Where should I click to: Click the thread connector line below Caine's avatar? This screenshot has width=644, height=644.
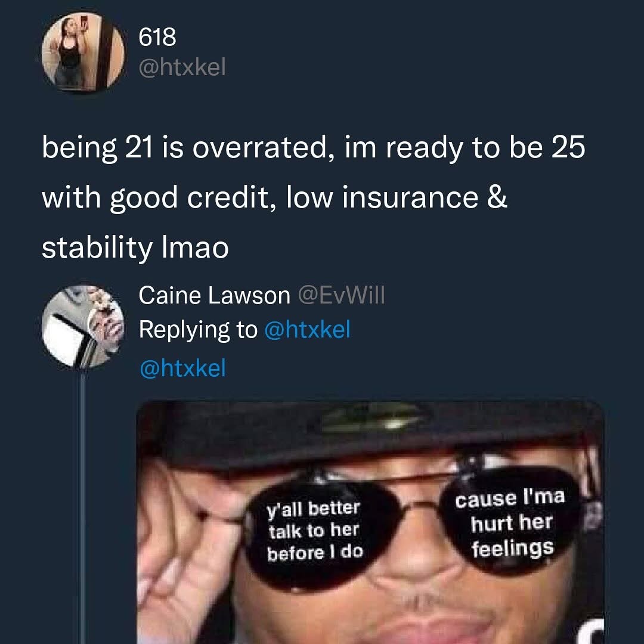[x=83, y=506]
